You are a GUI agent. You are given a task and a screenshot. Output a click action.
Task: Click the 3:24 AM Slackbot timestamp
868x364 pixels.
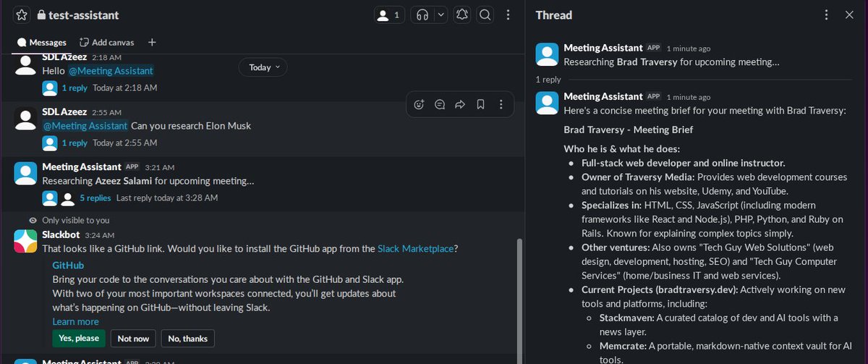click(98, 235)
